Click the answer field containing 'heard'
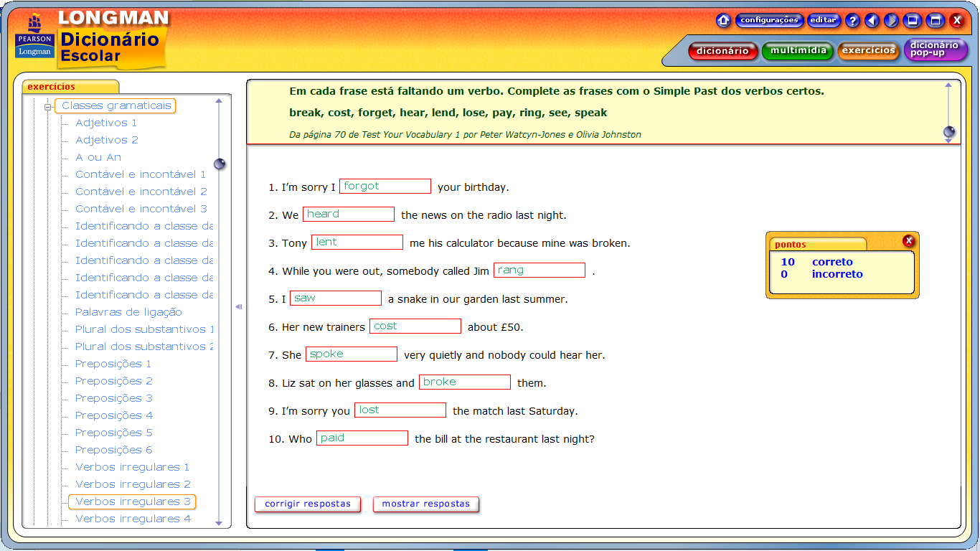The width and height of the screenshot is (980, 551). [349, 214]
